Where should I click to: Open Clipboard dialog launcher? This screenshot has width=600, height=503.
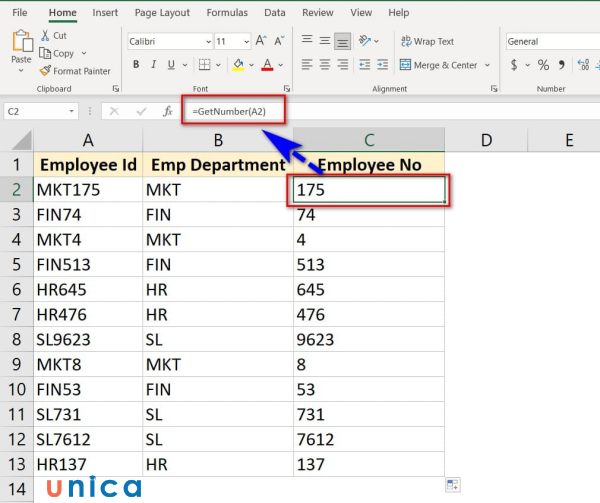click(x=116, y=89)
